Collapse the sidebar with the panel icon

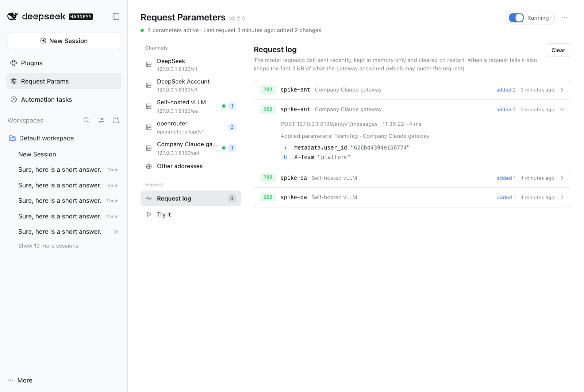[x=116, y=16]
